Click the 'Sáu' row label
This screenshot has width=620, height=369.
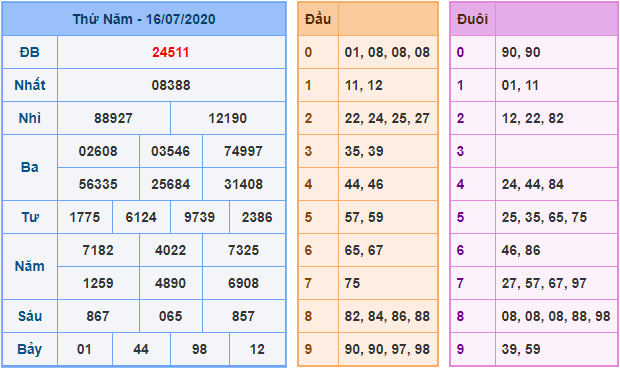pos(30,316)
